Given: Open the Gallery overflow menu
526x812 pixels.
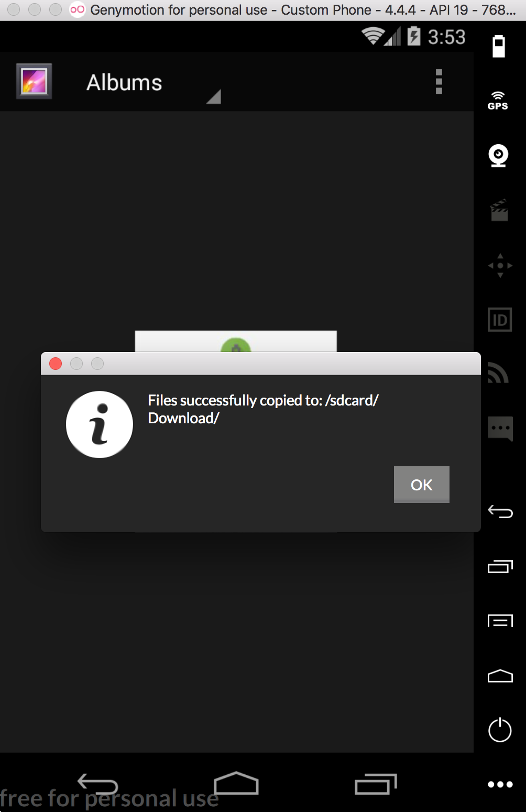Looking at the screenshot, I should [439, 82].
